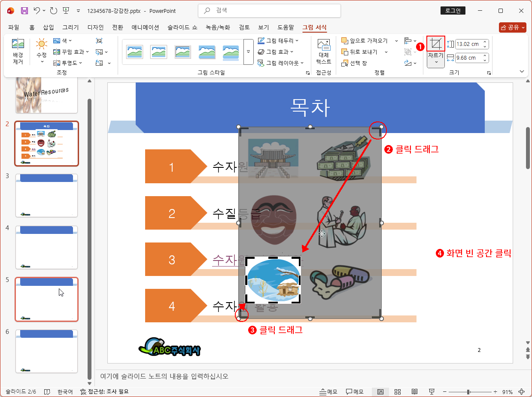Click the zoom slider in status bar
The width and height of the screenshot is (532, 397).
pyautogui.click(x=468, y=391)
